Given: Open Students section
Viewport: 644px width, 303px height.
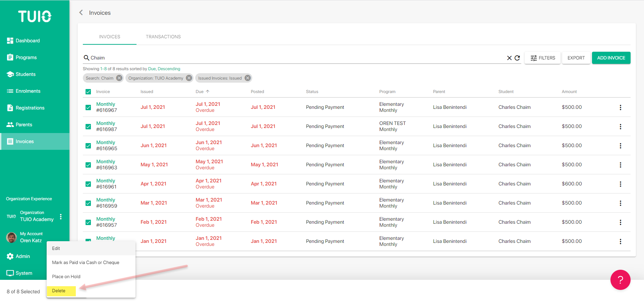Looking at the screenshot, I should pos(21,74).
